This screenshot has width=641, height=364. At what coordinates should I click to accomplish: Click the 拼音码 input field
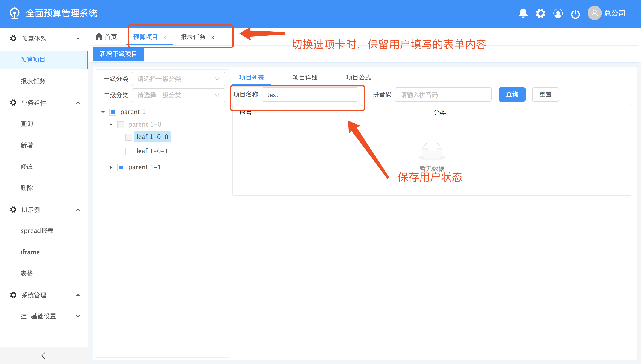point(443,94)
